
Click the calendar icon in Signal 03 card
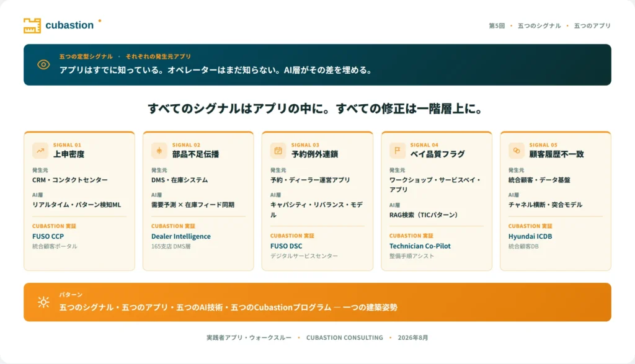(278, 151)
